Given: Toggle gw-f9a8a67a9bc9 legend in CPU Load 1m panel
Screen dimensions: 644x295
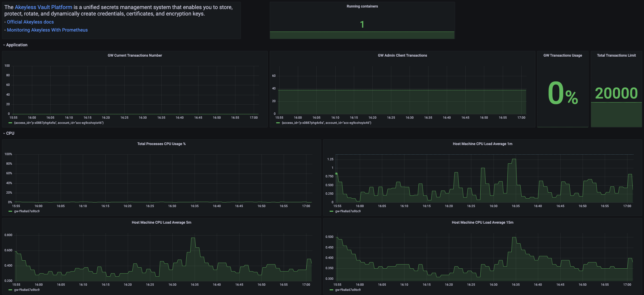Looking at the screenshot, I should [x=348, y=211].
